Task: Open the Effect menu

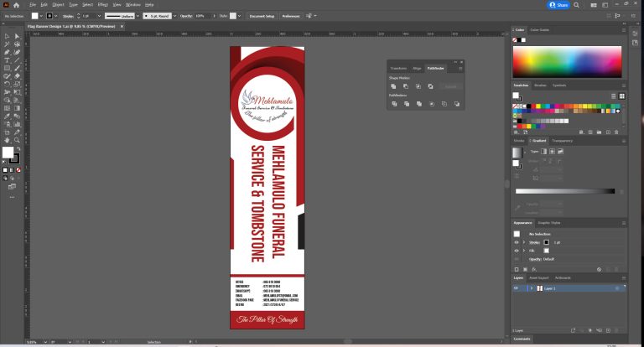Action: pyautogui.click(x=102, y=5)
